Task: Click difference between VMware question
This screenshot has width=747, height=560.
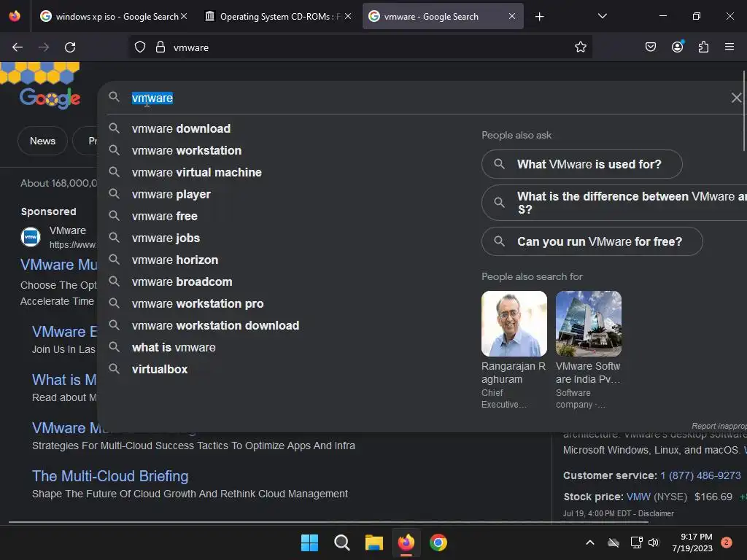Action: [x=614, y=203]
